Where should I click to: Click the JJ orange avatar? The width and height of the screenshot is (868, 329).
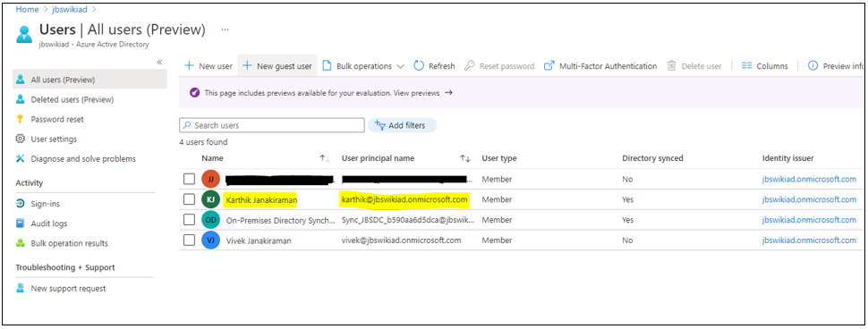(x=210, y=179)
